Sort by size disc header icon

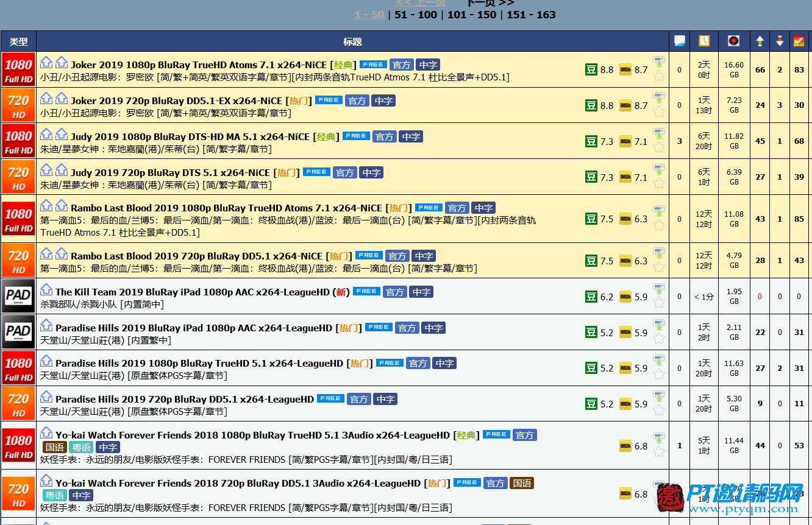(x=734, y=41)
